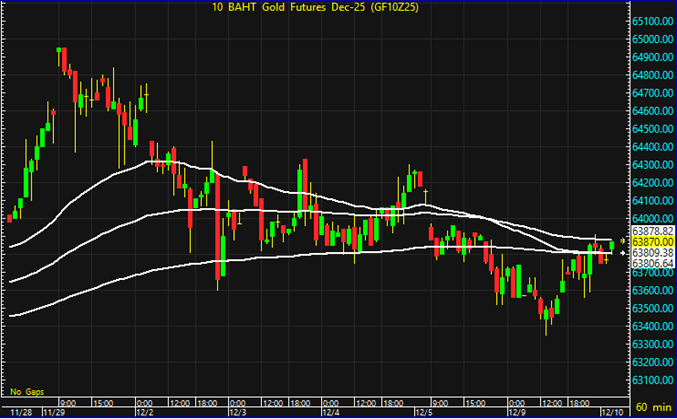
Task: Select the 12/3 date on time axis
Action: (237, 411)
